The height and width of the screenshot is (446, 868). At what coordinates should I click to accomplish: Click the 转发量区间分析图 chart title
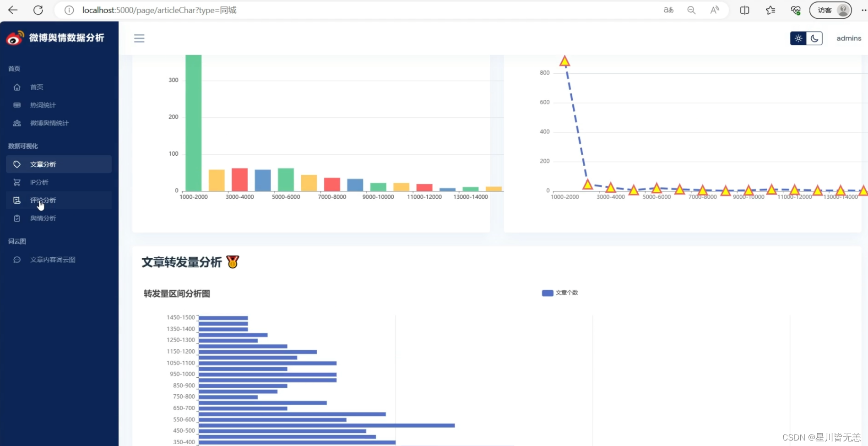coord(177,294)
